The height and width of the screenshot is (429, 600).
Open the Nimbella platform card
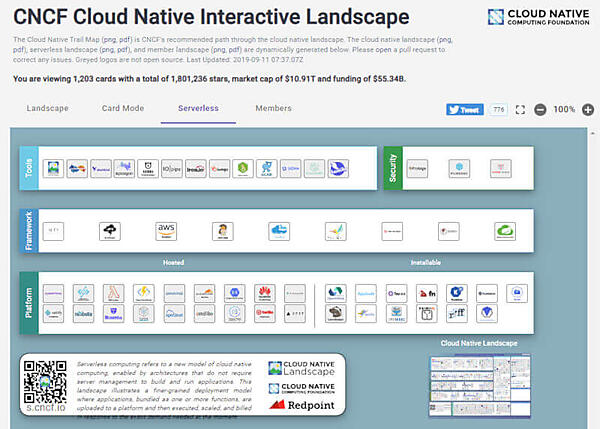point(83,314)
